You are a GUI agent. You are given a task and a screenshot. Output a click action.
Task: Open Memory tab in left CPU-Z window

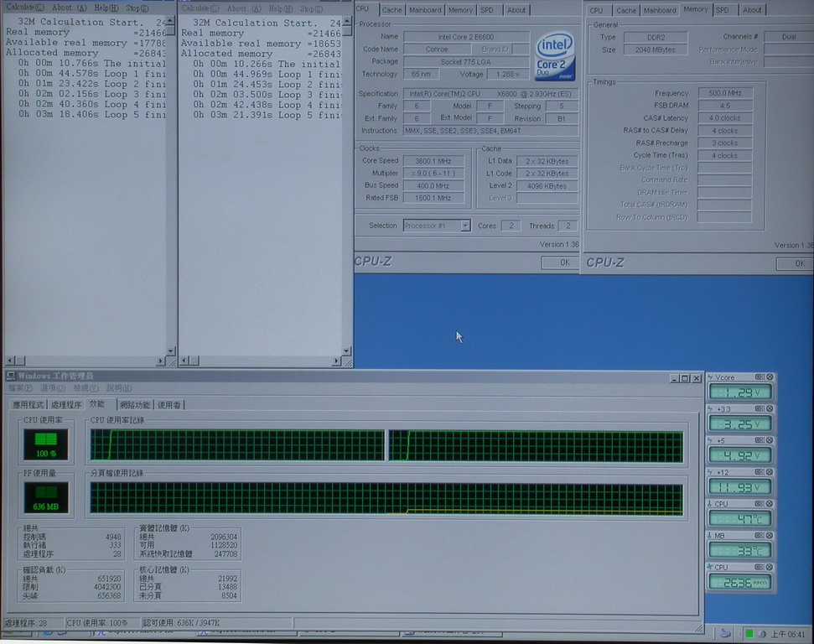(460, 10)
